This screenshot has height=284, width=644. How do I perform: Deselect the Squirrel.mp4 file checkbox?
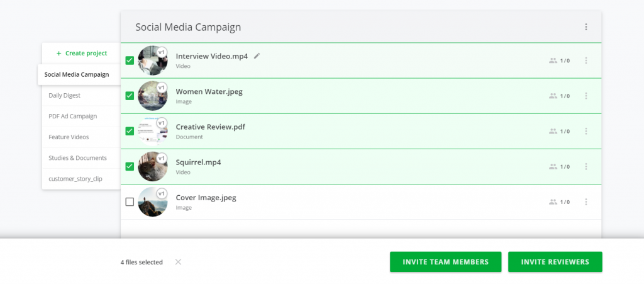[130, 167]
